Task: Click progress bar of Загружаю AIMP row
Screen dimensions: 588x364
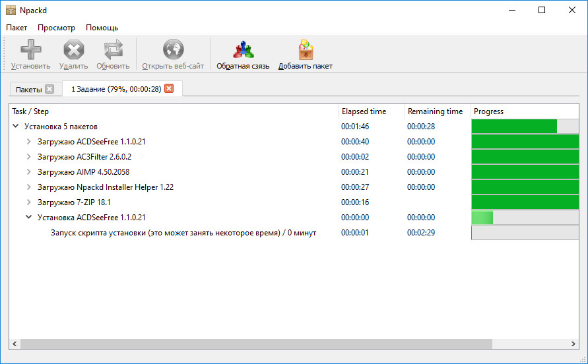Action: click(x=525, y=172)
